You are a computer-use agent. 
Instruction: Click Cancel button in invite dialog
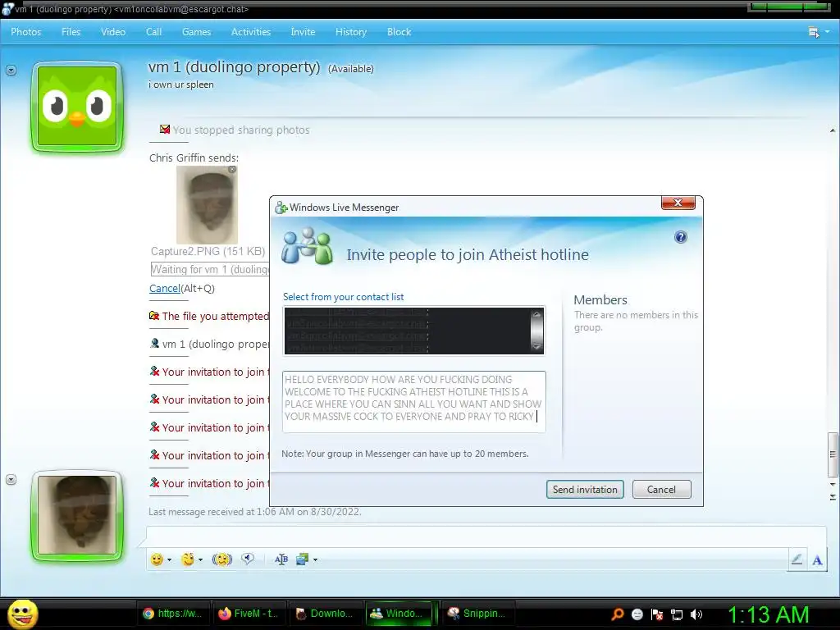[x=662, y=489]
